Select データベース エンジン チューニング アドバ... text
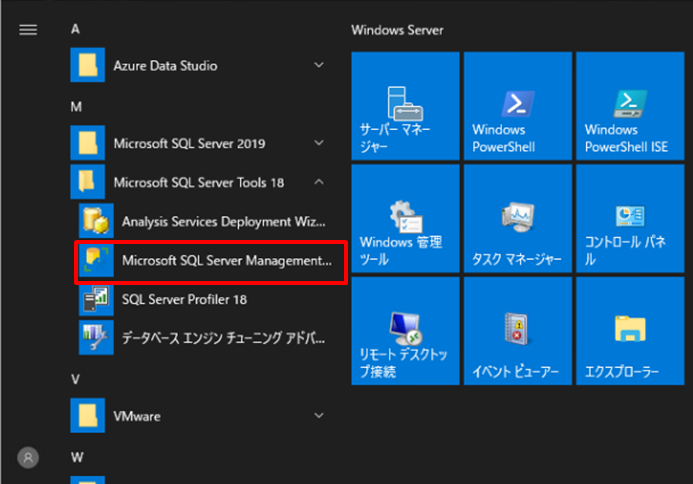Screen dimensions: 693x484 pyautogui.click(x=223, y=338)
